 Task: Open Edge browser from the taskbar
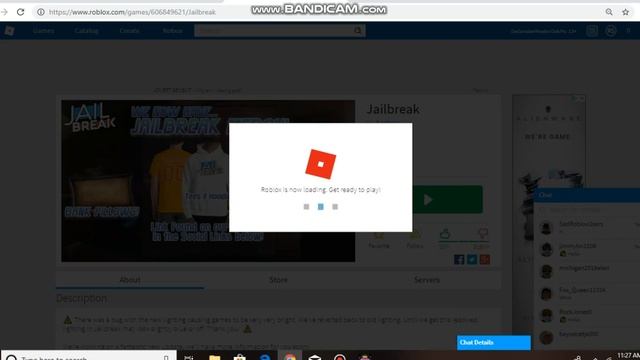pos(265,357)
